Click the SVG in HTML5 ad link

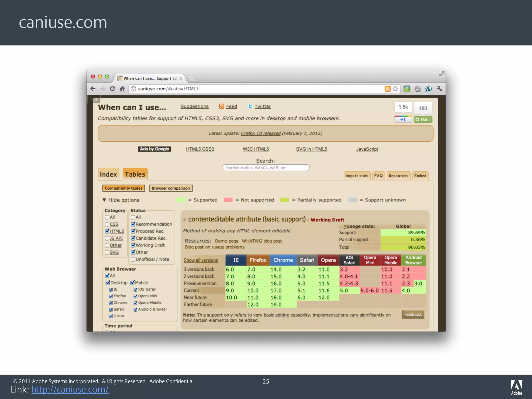click(311, 149)
